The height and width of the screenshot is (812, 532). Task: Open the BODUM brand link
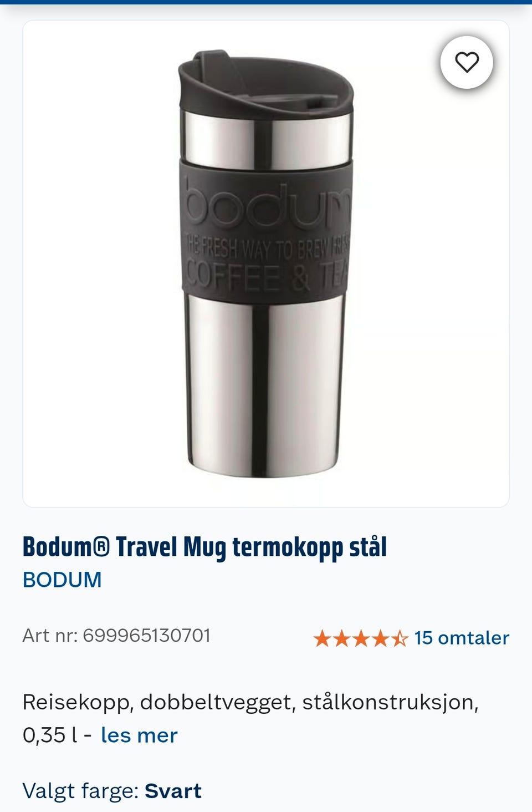pos(62,580)
